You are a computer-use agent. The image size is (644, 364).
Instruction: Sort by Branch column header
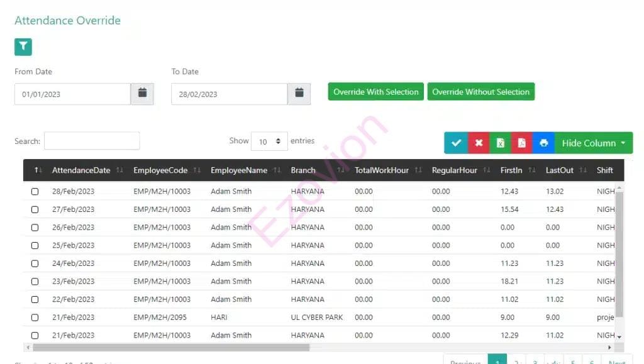tap(303, 170)
